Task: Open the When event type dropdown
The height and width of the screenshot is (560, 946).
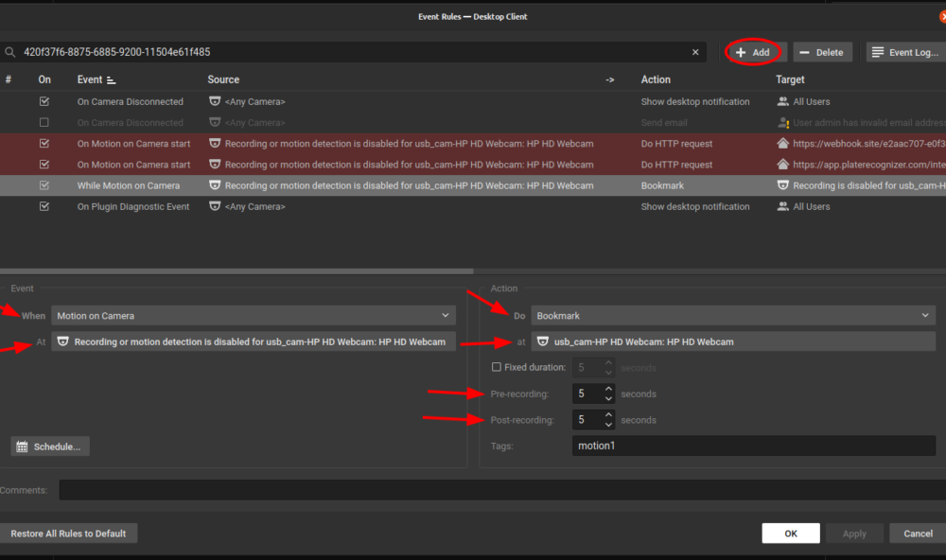Action: point(254,316)
